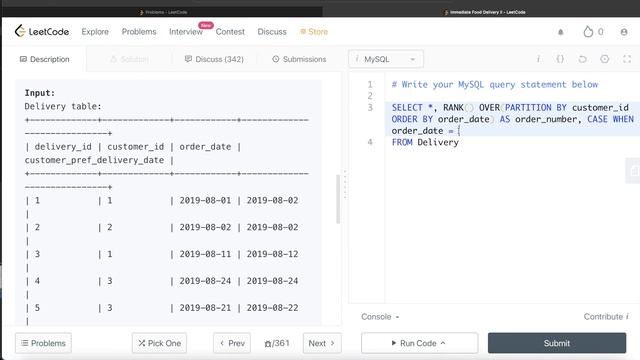Go to Discuss page

(x=272, y=31)
